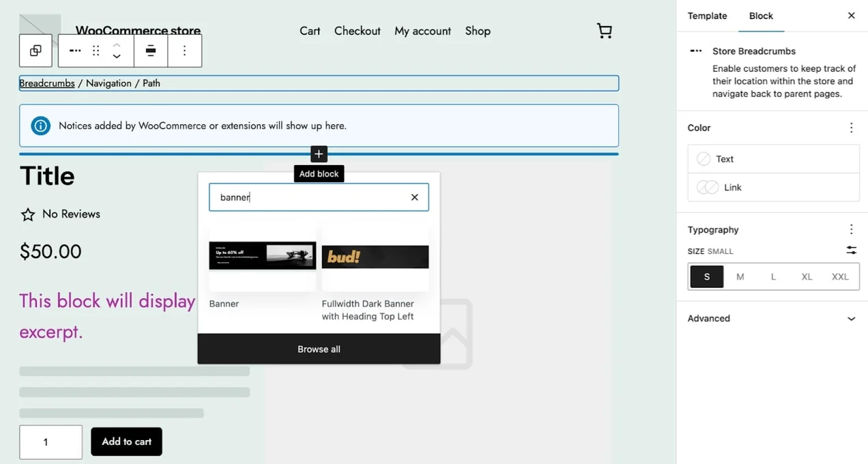Click the info icon in the notices banner

40,126
